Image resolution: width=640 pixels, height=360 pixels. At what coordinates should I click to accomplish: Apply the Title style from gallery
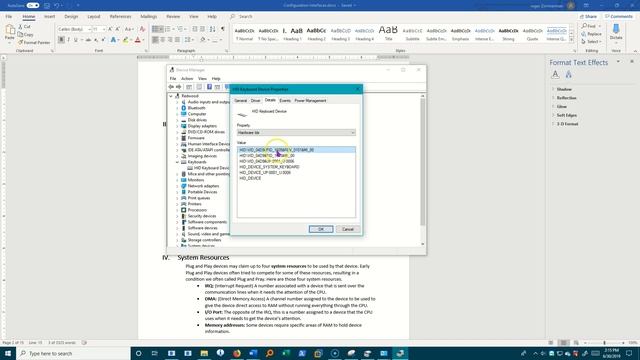pos(388,33)
